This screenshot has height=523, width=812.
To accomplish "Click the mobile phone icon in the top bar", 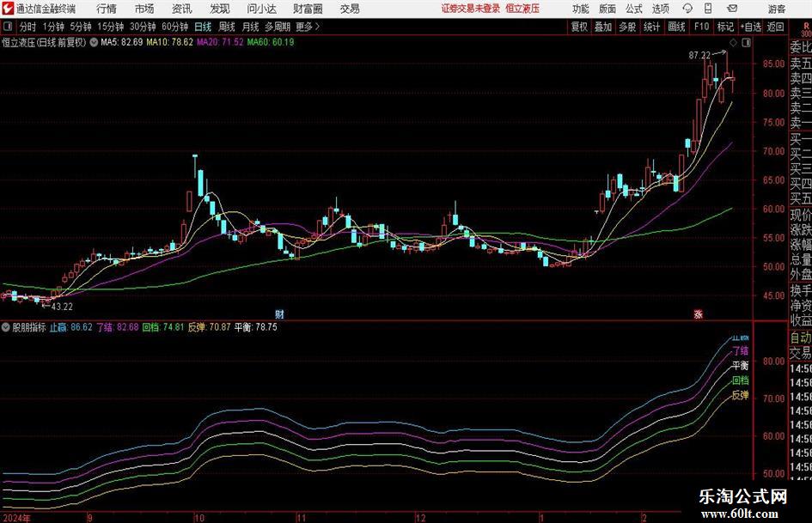I will pos(708,9).
